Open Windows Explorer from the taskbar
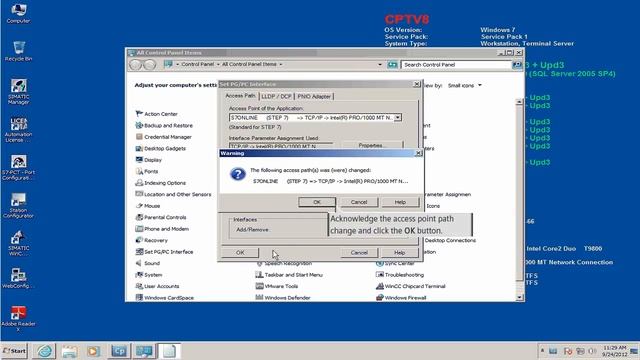The image size is (640, 360). pos(69,351)
